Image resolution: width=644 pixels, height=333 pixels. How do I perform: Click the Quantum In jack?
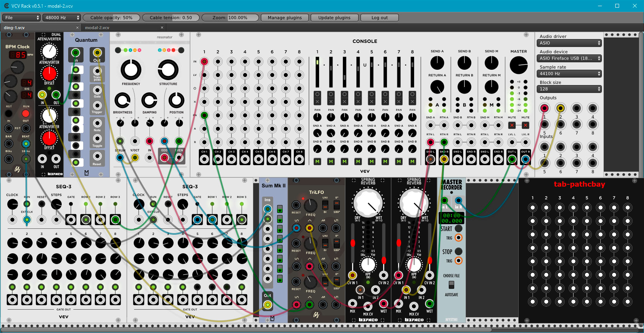(x=76, y=52)
